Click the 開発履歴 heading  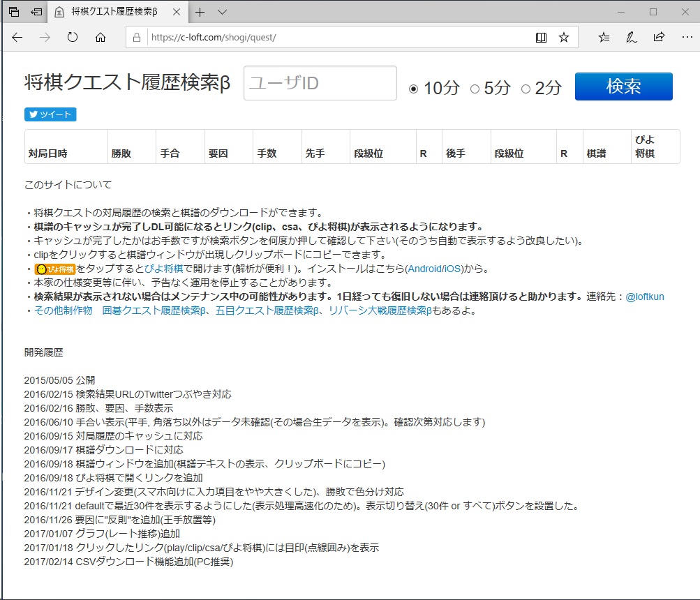(44, 353)
